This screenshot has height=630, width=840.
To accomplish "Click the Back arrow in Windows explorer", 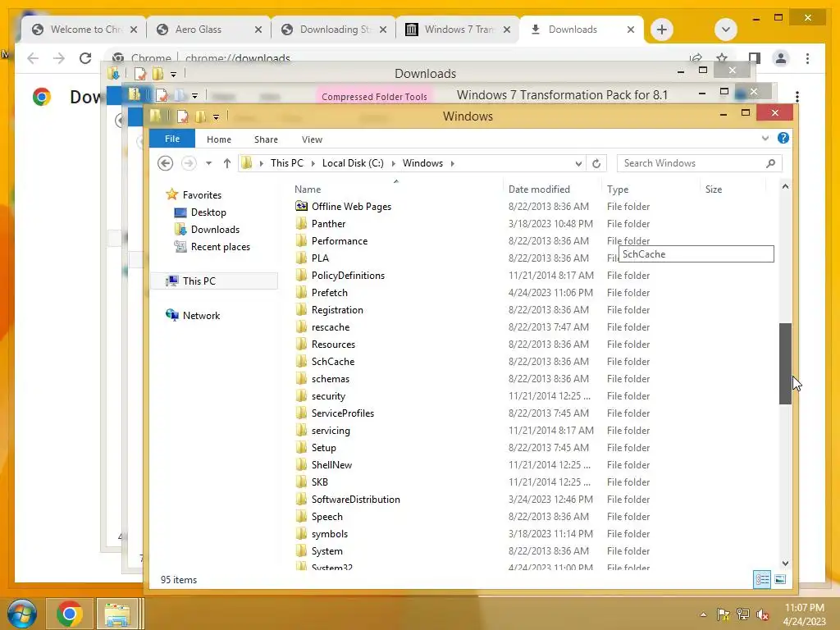I will [x=165, y=163].
